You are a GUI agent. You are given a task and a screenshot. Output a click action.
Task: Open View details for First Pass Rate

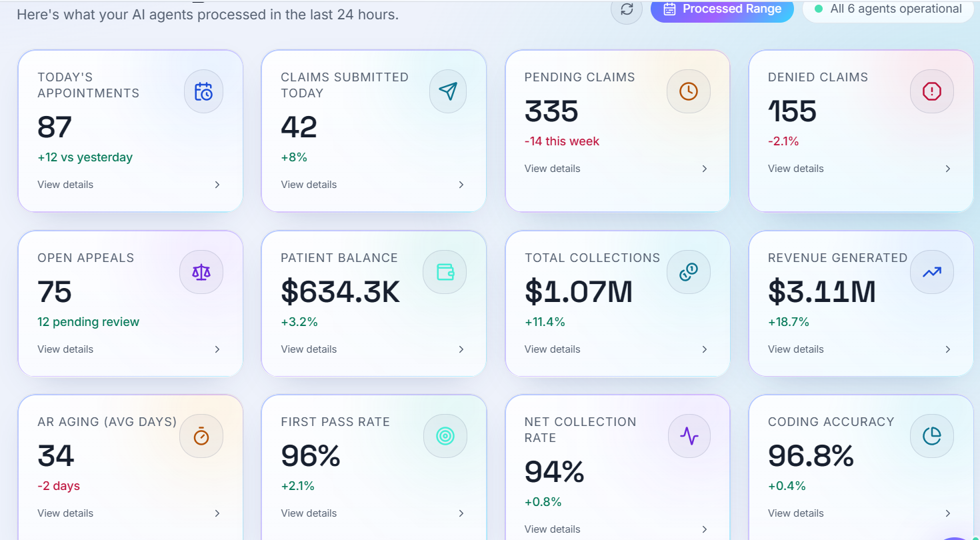coord(309,513)
